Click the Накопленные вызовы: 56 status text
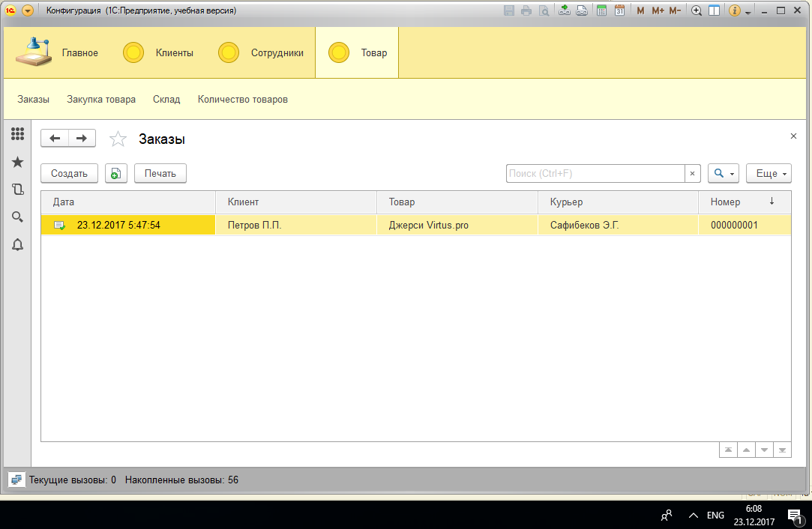 tap(181, 480)
